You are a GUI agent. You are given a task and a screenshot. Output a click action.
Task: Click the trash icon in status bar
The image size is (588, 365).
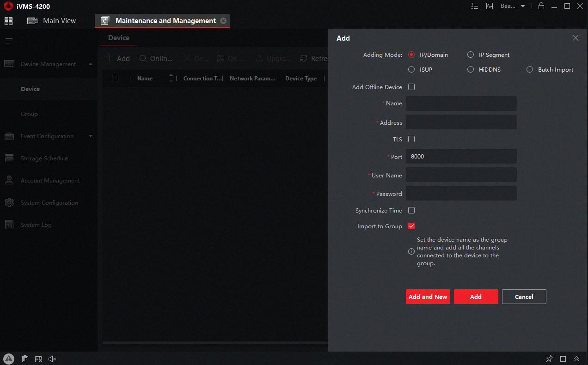coord(25,359)
